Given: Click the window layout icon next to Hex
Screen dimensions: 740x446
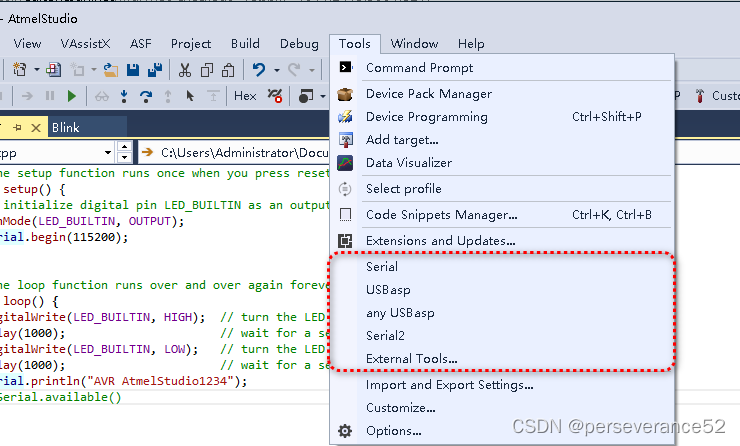Looking at the screenshot, I should [x=306, y=96].
